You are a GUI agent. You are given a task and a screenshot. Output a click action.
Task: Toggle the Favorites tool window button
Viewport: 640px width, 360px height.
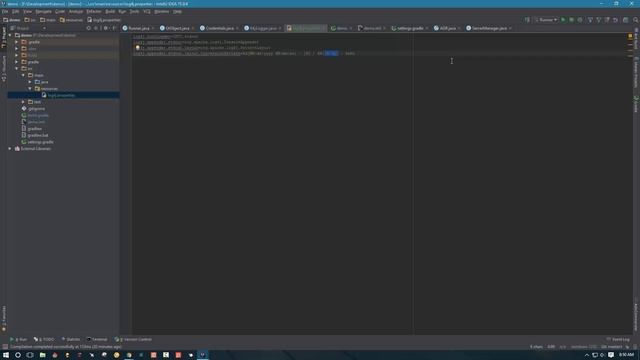4,318
